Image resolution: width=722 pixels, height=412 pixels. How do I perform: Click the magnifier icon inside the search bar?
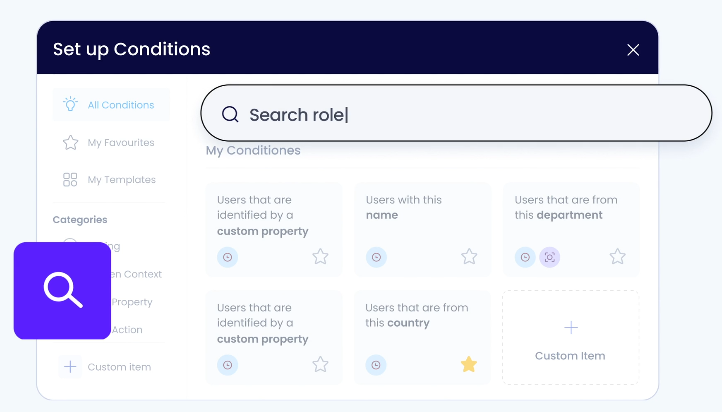(x=230, y=114)
